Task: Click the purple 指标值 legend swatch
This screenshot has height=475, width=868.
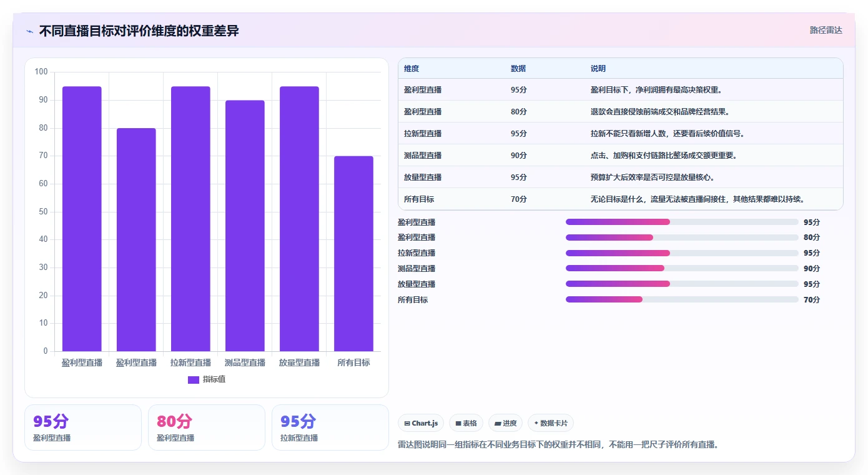Action: coord(193,379)
